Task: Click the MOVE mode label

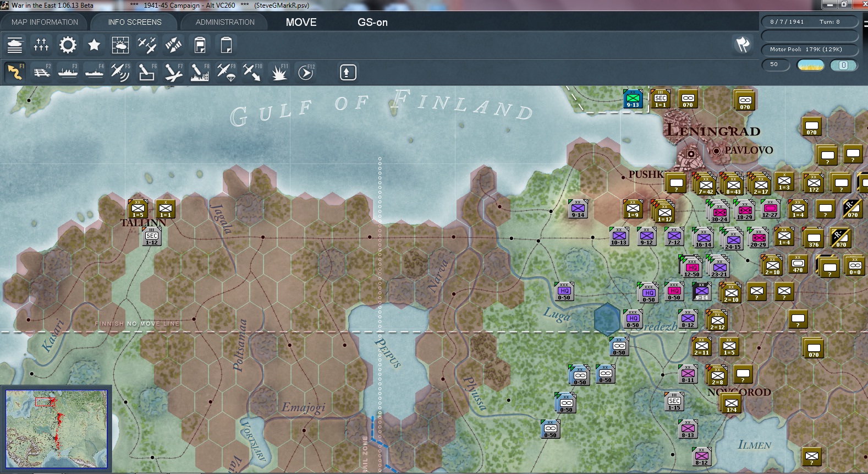Action: tap(301, 23)
